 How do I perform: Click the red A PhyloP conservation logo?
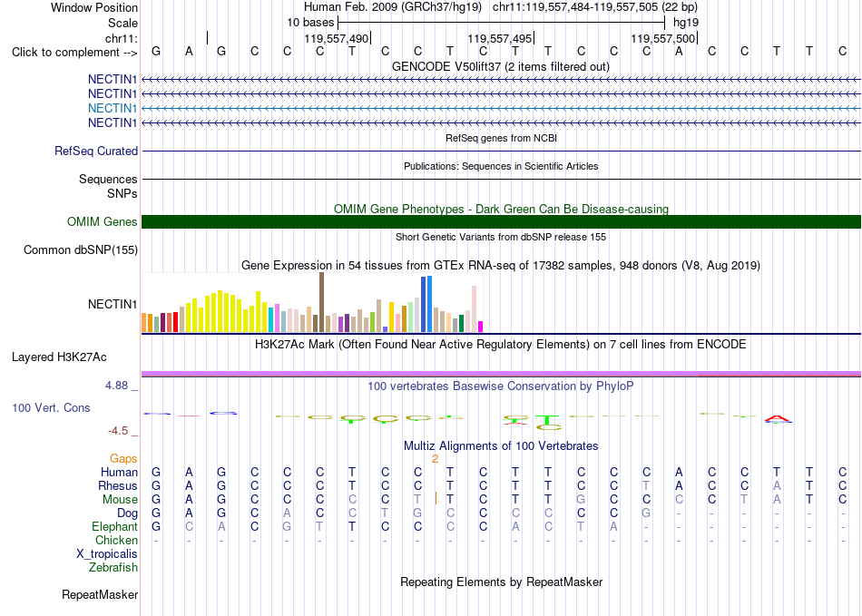776,420
